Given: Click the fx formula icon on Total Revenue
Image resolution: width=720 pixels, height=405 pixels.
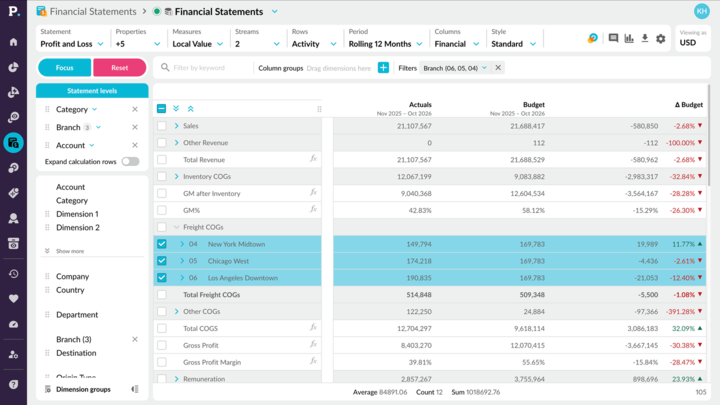Looking at the screenshot, I should coord(313,159).
